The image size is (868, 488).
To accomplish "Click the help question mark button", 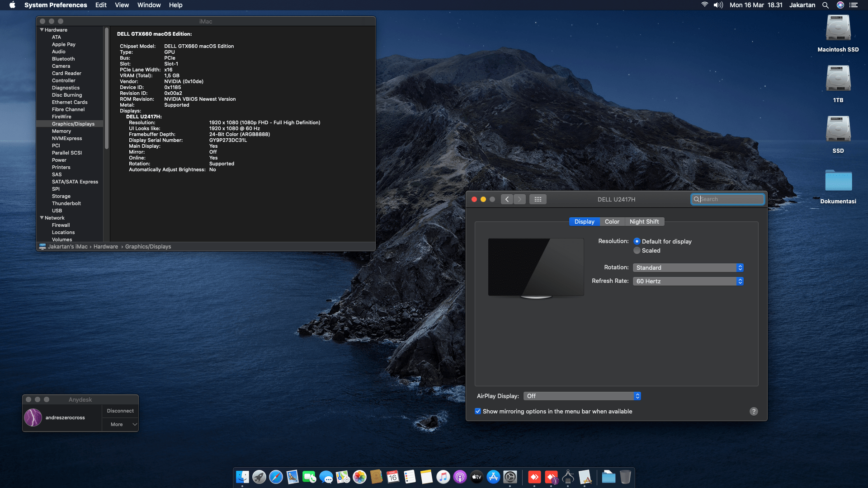I will click(754, 411).
